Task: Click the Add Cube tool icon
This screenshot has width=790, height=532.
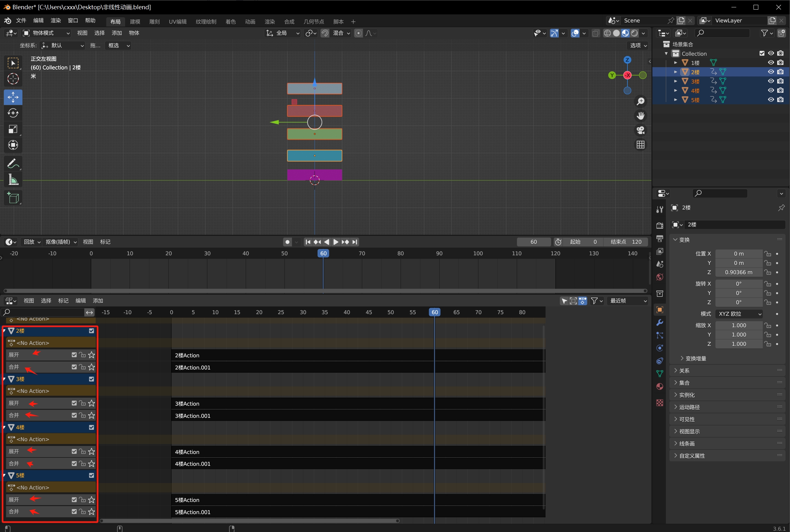Action: click(13, 198)
